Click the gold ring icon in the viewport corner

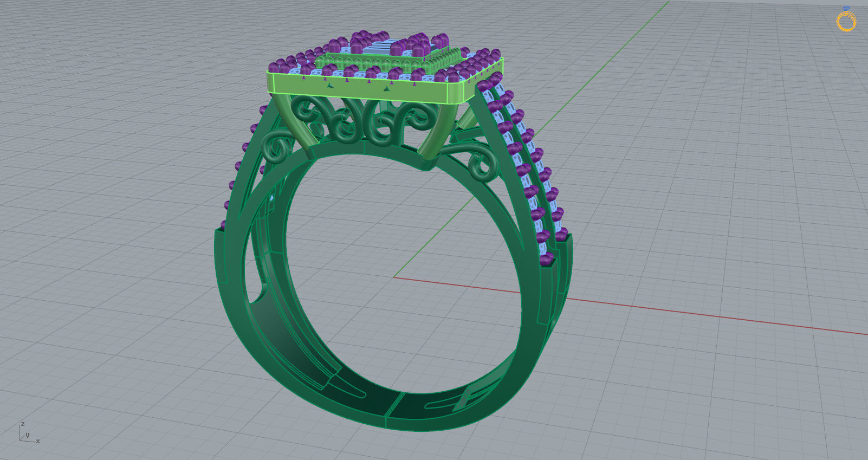click(846, 19)
